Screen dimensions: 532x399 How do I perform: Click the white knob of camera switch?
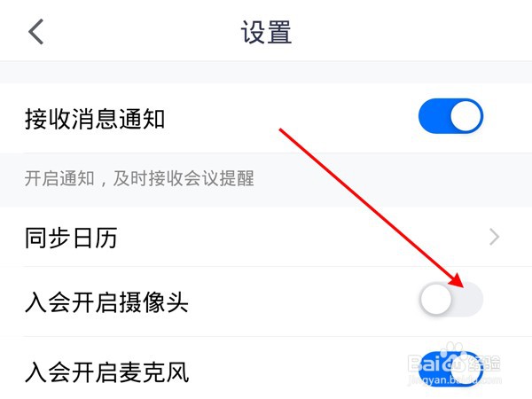pyautogui.click(x=436, y=299)
